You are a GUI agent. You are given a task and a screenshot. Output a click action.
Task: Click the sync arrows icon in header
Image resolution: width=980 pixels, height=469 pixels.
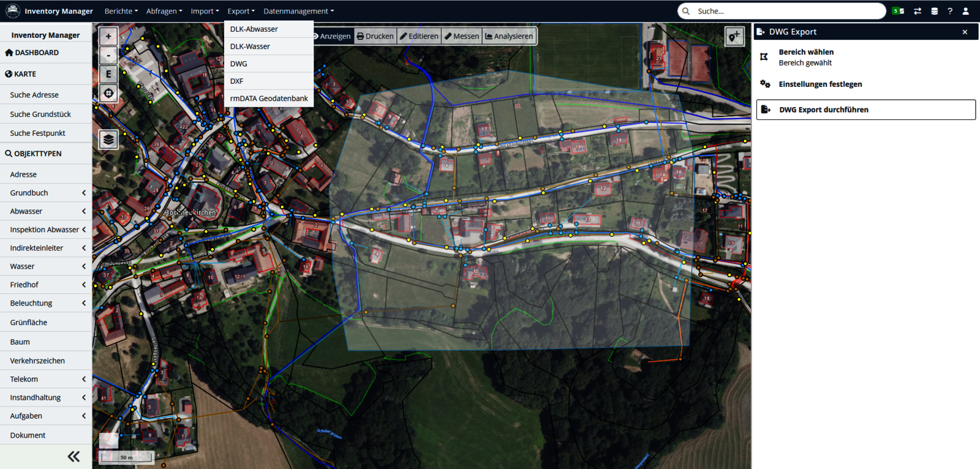point(917,11)
